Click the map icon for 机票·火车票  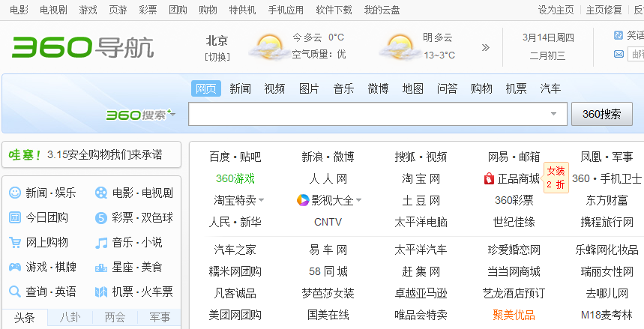click(x=101, y=292)
